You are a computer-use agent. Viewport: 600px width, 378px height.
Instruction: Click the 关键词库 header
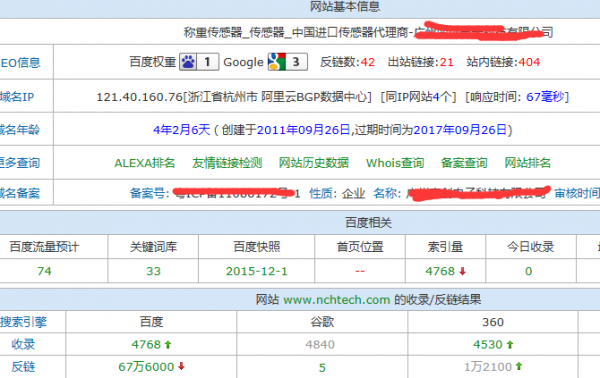pos(153,247)
